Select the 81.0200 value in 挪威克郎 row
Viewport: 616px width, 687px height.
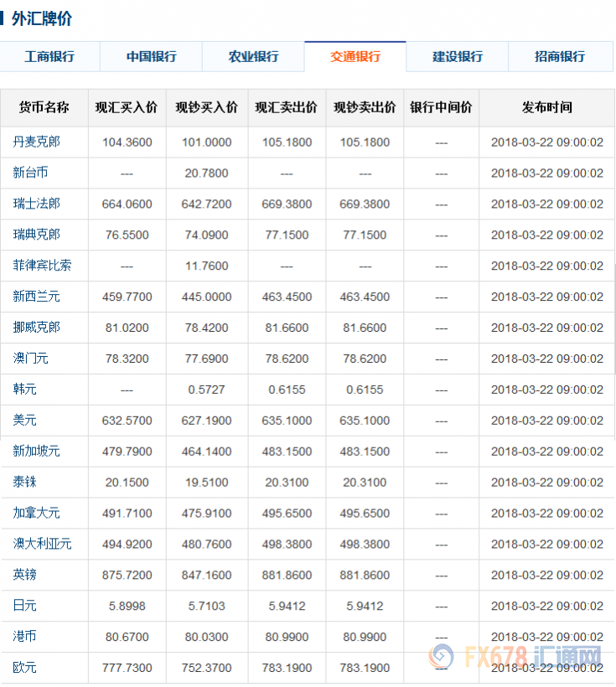pos(127,328)
